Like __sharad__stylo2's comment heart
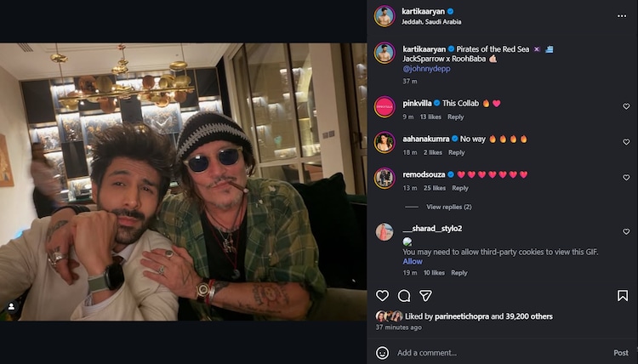The image size is (638, 364). coord(626,232)
